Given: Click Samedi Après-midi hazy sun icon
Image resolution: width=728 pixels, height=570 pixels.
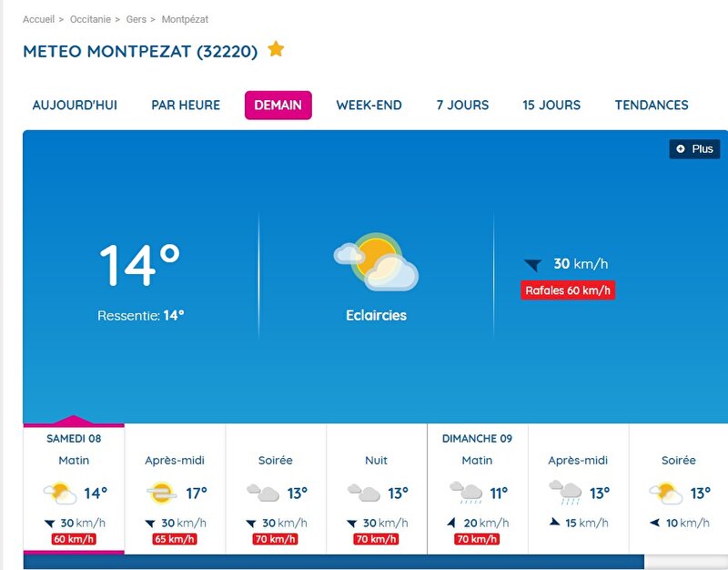Looking at the screenshot, I should pyautogui.click(x=162, y=493).
